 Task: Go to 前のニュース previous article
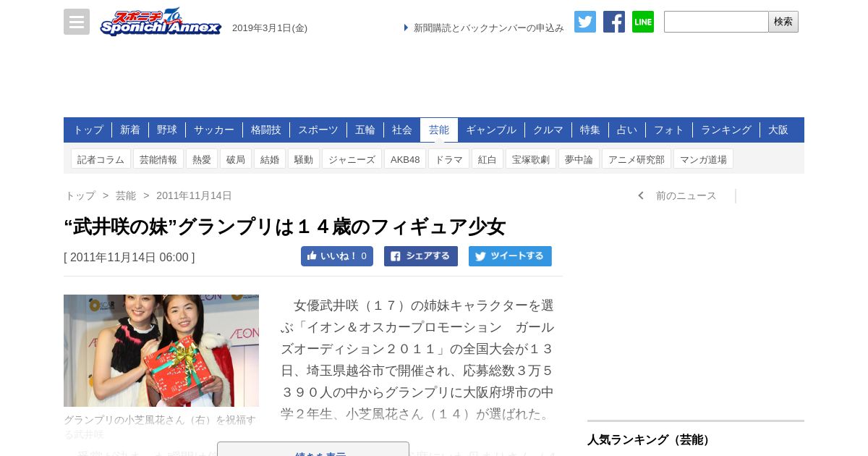coord(678,195)
